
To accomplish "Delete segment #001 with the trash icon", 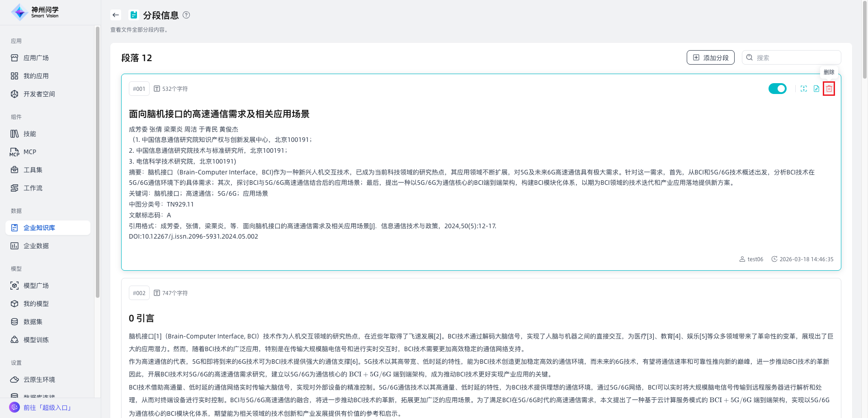I will [829, 89].
